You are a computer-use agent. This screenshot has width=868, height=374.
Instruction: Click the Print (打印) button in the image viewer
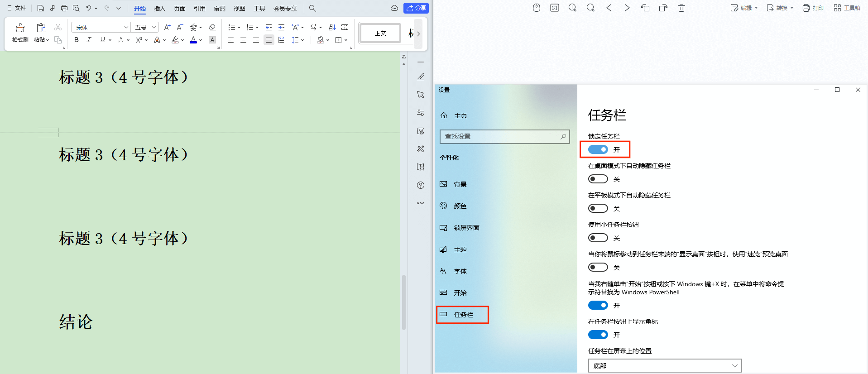pos(813,8)
